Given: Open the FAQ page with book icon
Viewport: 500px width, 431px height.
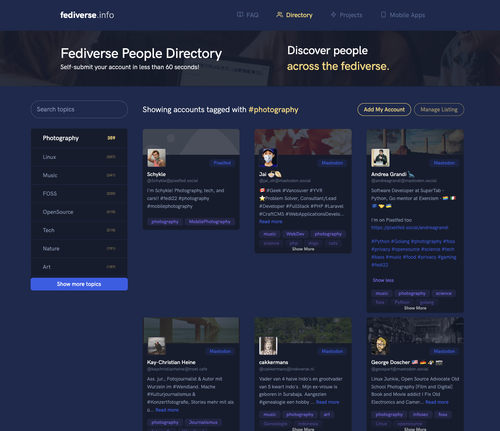Looking at the screenshot, I should [x=248, y=15].
